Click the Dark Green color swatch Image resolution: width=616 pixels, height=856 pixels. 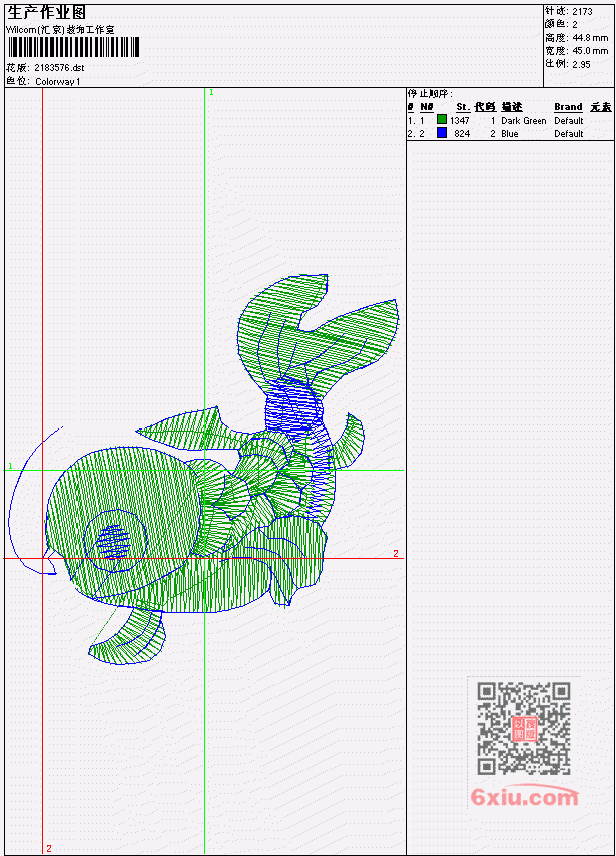pyautogui.click(x=442, y=120)
